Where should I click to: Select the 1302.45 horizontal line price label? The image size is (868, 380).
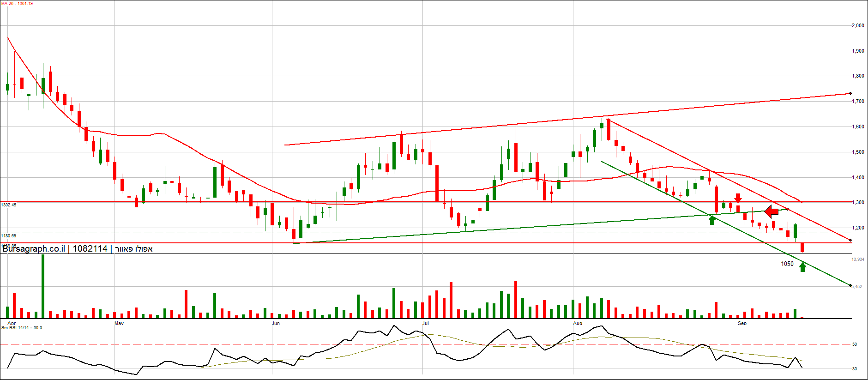pos(9,205)
